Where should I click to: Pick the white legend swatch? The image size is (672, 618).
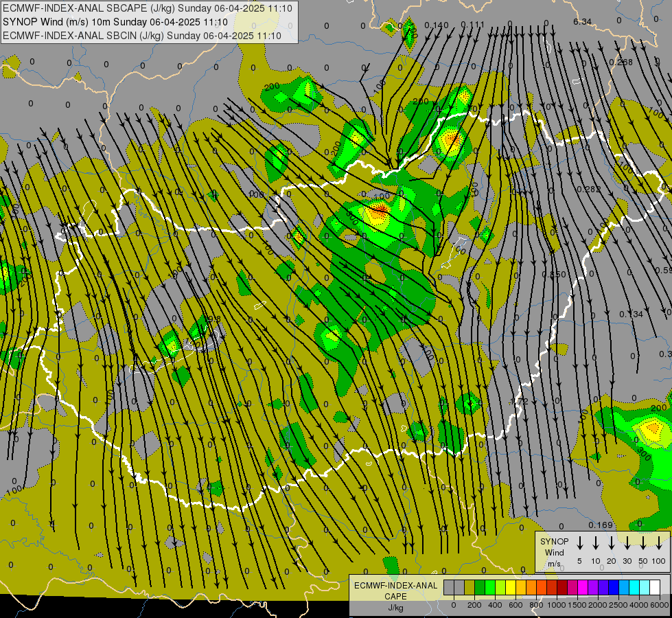click(656, 588)
